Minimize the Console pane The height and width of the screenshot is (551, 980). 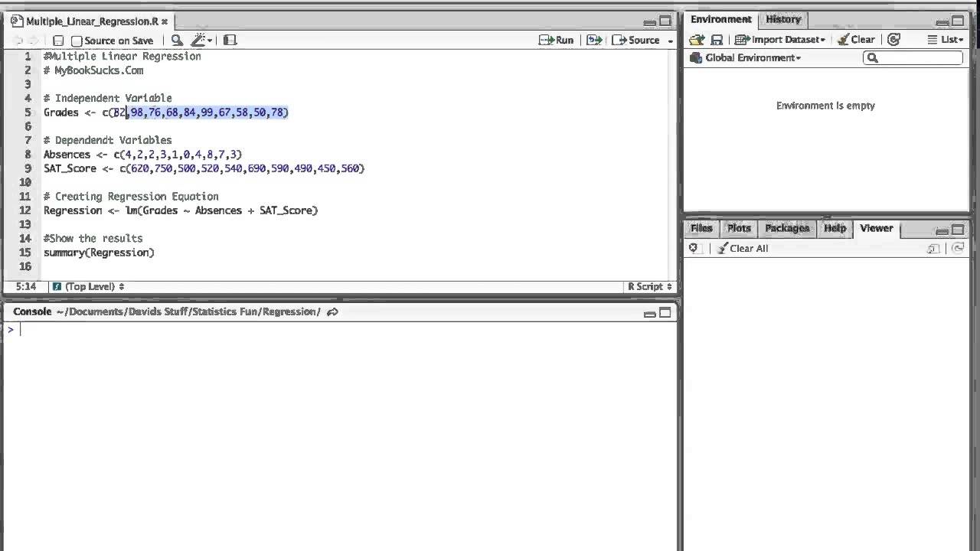pos(650,313)
